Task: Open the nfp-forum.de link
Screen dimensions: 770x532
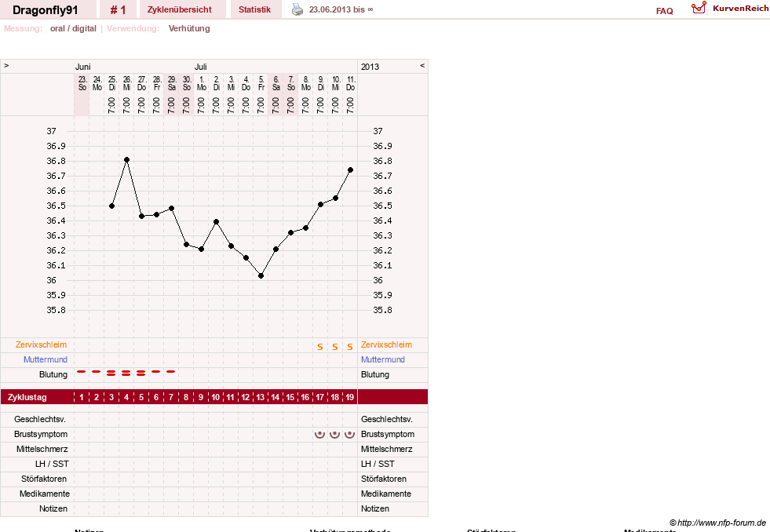Action: pos(717,523)
